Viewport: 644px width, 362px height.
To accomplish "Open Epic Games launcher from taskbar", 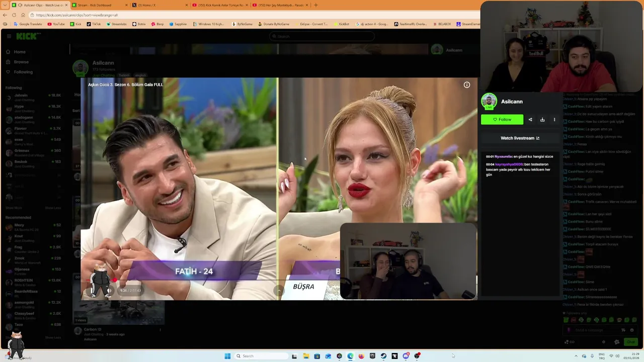I will pos(372,356).
